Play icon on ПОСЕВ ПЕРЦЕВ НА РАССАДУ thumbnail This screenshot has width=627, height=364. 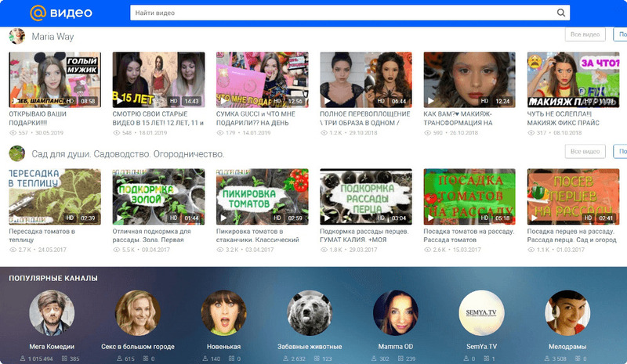point(535,218)
